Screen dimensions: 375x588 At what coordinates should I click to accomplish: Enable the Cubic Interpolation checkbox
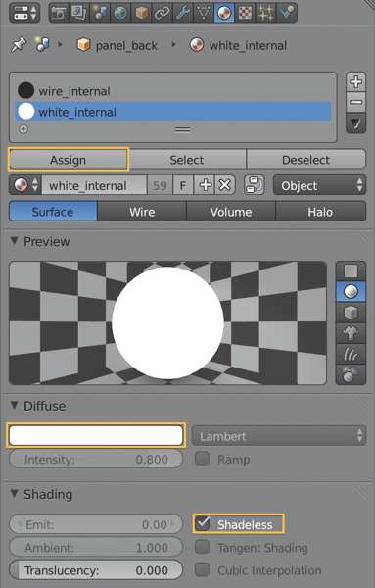[x=202, y=569]
